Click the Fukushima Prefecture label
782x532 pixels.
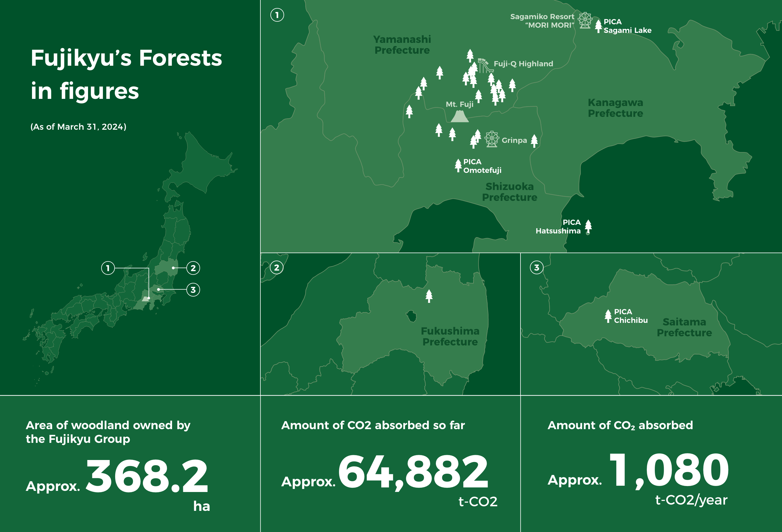(x=450, y=336)
